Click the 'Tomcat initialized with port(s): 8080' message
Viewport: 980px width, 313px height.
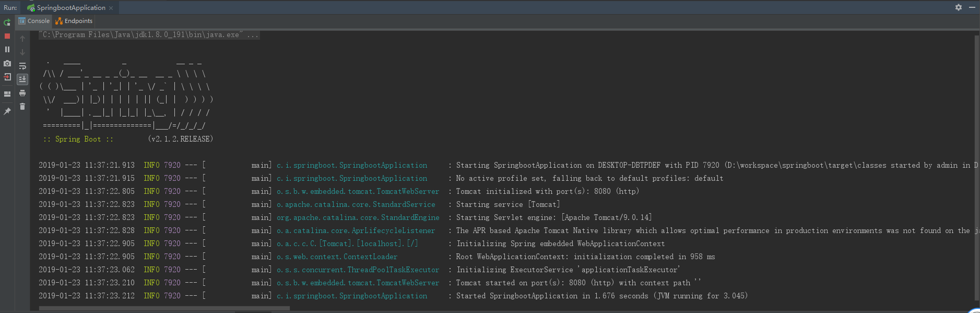(x=548, y=191)
